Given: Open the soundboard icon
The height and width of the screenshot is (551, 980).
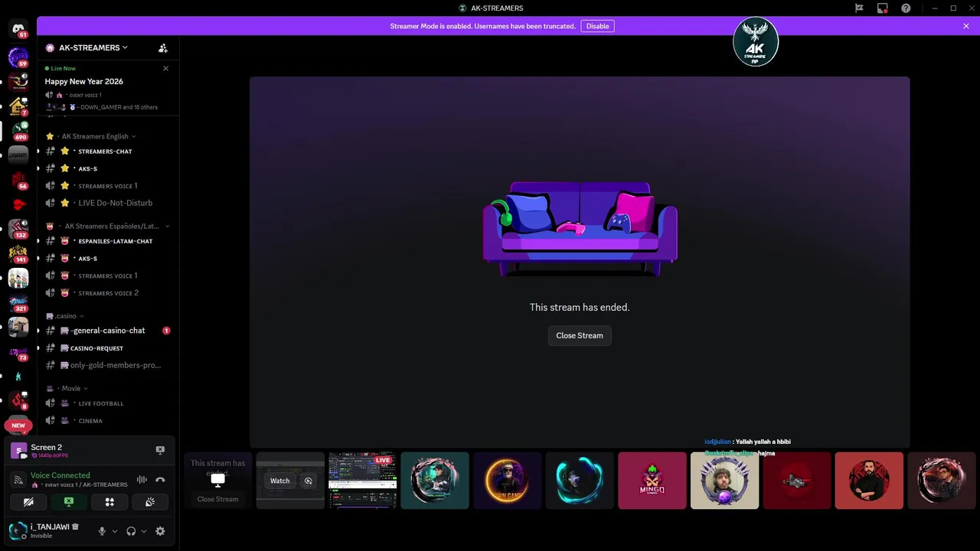Looking at the screenshot, I should [150, 502].
